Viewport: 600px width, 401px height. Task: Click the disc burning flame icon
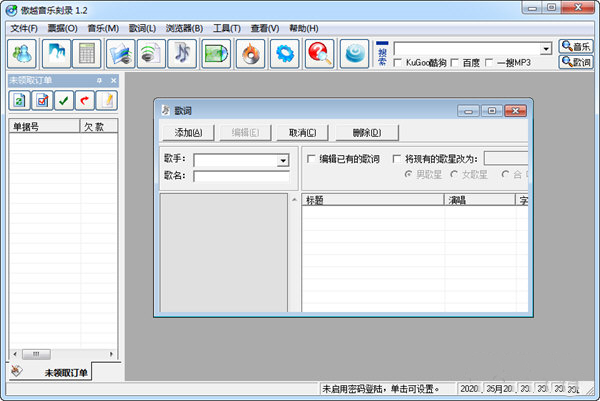[250, 53]
